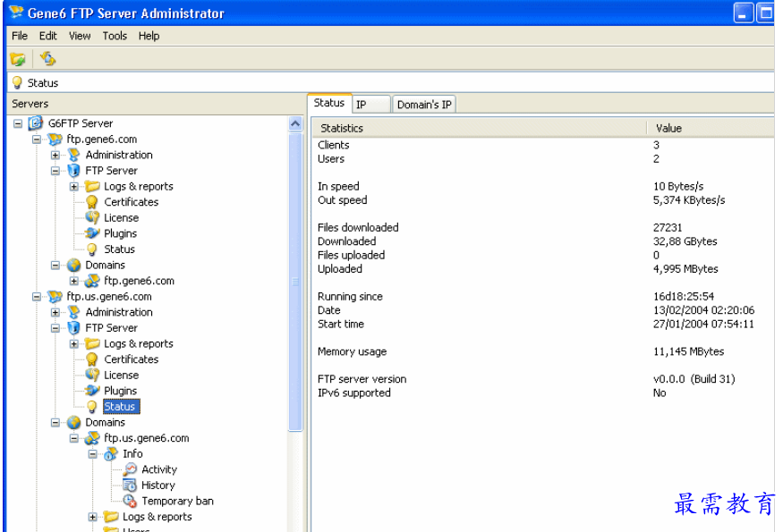Open the Tools menu
Image resolution: width=783 pixels, height=532 pixels.
point(115,36)
